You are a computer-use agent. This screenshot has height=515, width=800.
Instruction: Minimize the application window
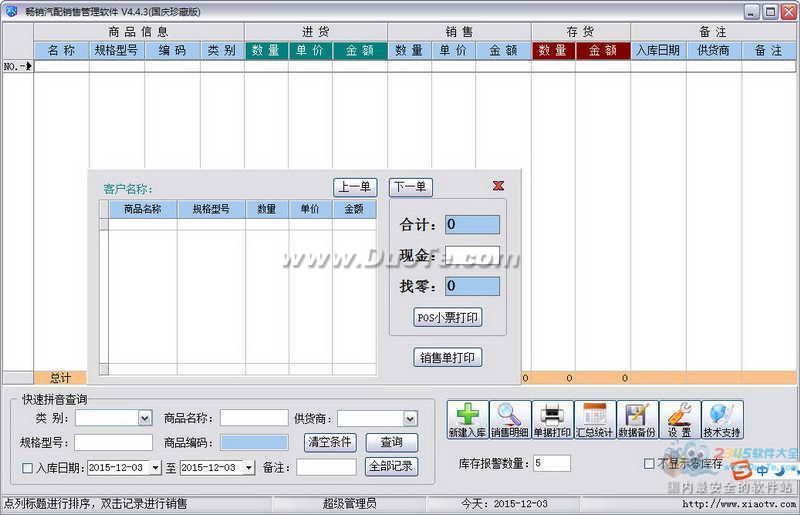click(x=752, y=11)
